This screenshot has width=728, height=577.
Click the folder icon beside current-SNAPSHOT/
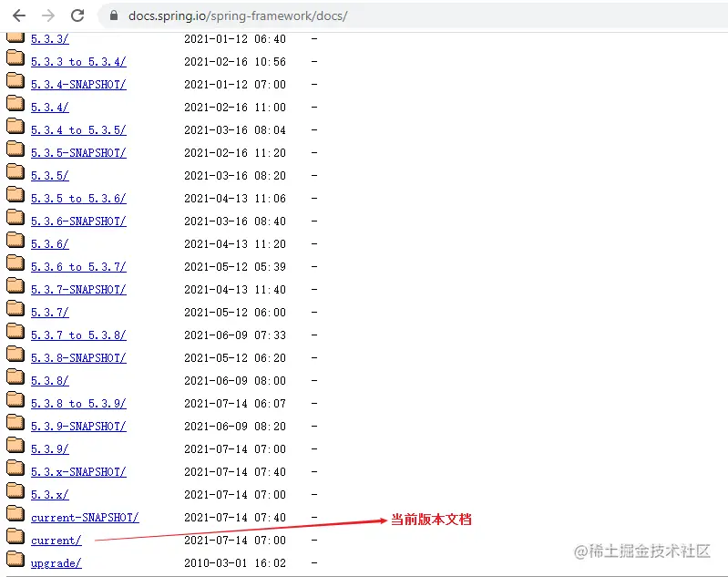pos(15,513)
